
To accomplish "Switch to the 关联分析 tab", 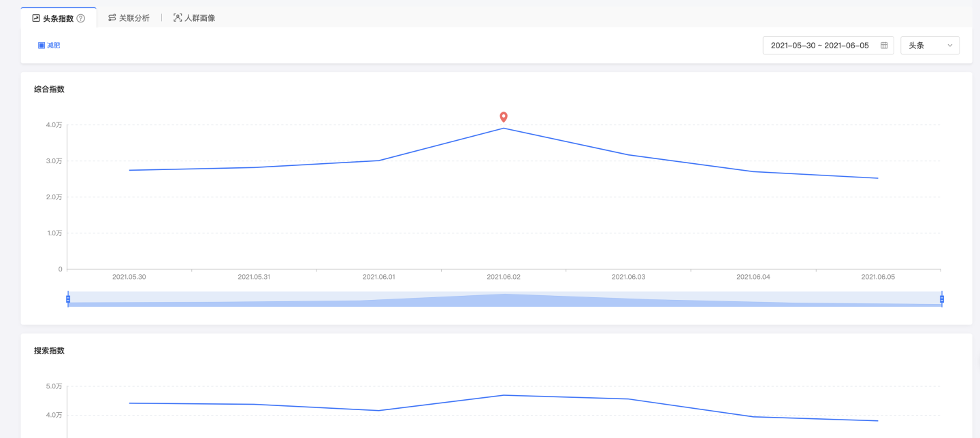I will [x=133, y=18].
